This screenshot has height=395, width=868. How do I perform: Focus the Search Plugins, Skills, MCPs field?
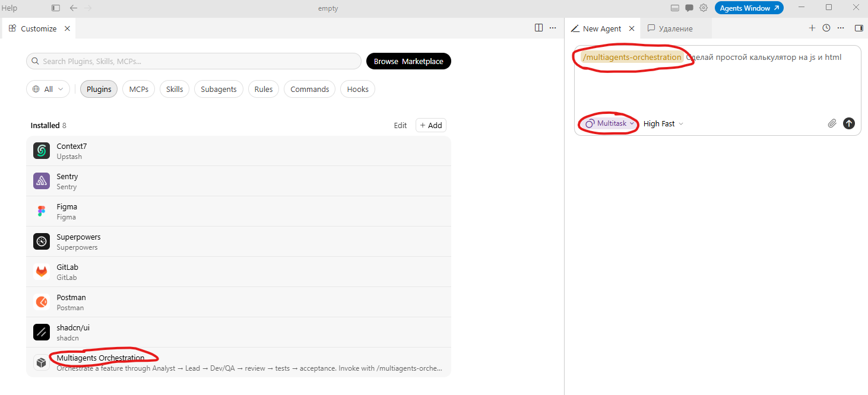coord(194,61)
